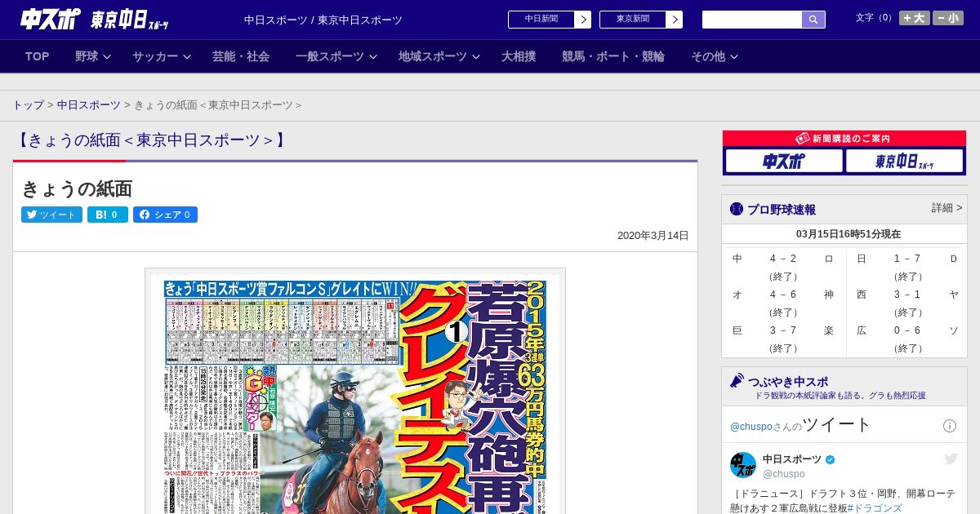The image size is (980, 514).
Task: Open 競馬・ボート・競輪 section
Action: click(x=613, y=56)
